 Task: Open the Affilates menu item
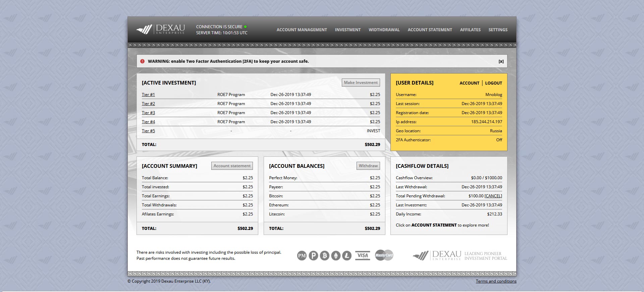click(x=470, y=30)
